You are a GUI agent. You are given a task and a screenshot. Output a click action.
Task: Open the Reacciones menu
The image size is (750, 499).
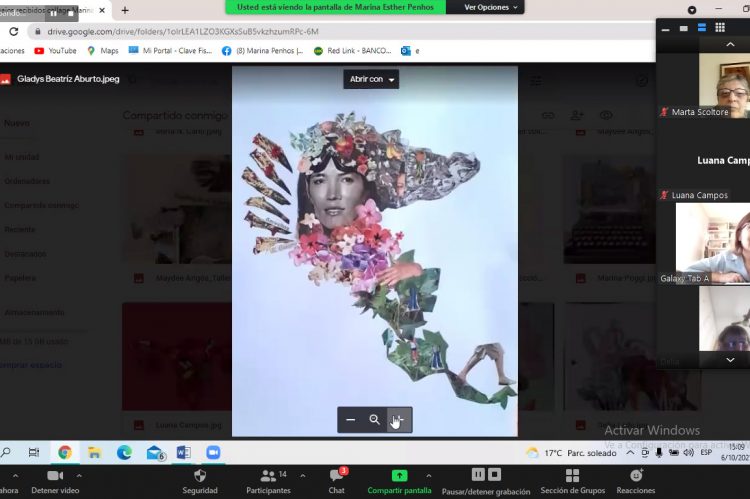coord(635,481)
